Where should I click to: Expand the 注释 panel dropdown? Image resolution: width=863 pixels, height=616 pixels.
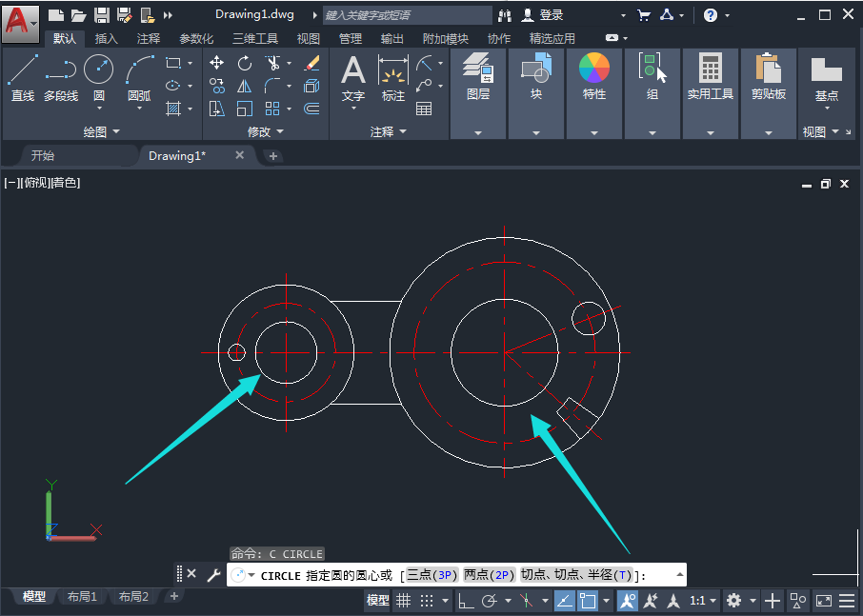pyautogui.click(x=388, y=132)
